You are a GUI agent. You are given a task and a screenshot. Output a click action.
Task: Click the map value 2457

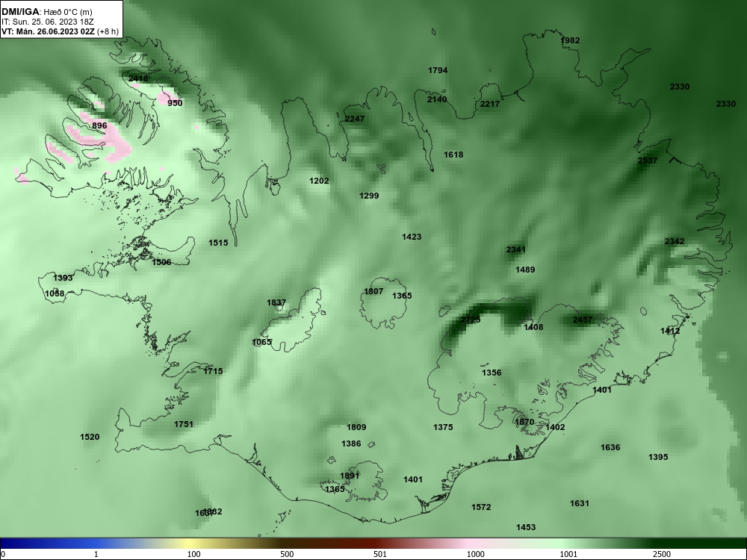click(583, 320)
